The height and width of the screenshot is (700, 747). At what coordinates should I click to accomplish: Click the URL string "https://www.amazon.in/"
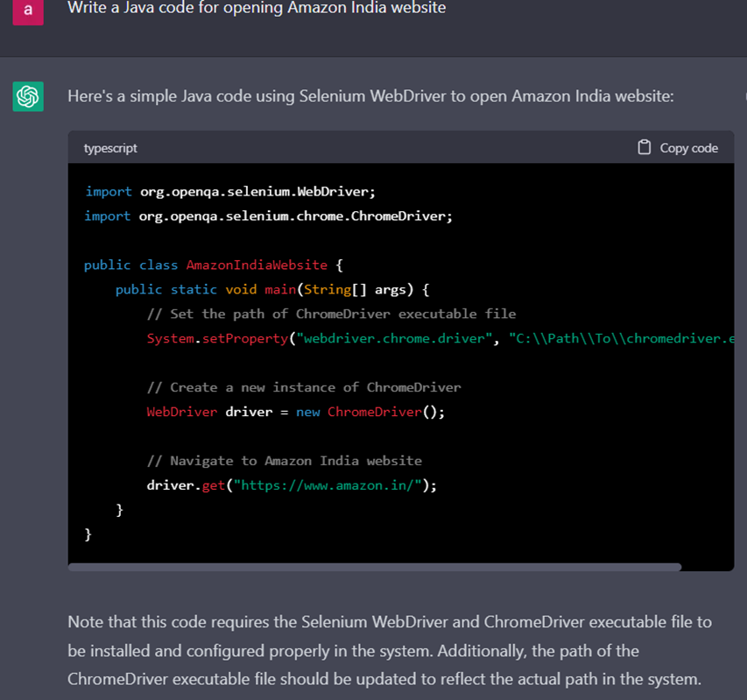(x=328, y=485)
